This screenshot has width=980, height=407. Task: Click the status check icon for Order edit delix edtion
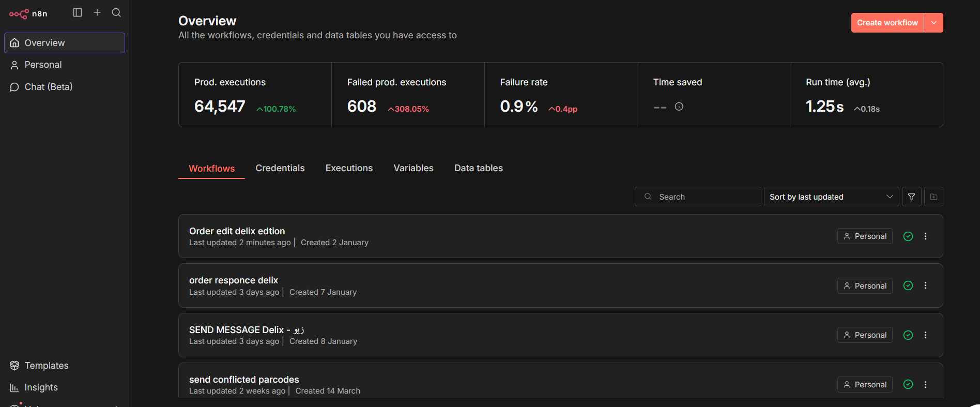[x=908, y=236]
